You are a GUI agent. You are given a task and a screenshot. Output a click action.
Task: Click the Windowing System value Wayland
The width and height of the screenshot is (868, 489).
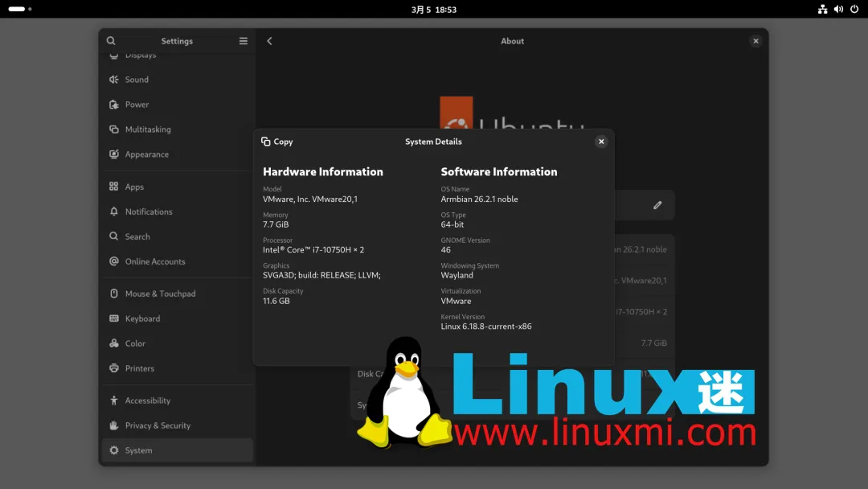click(457, 275)
